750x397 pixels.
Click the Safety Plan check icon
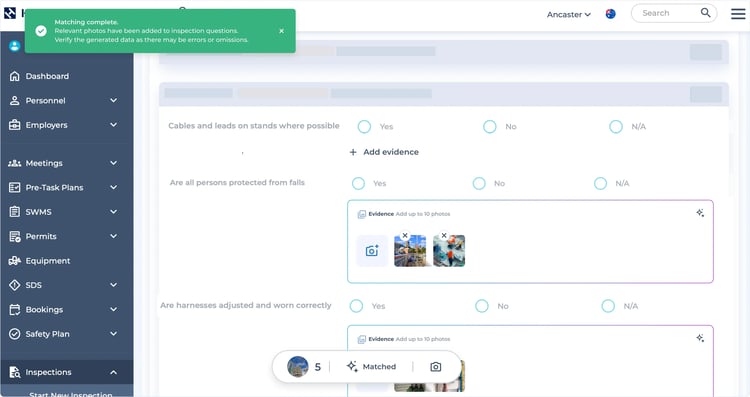(x=15, y=334)
